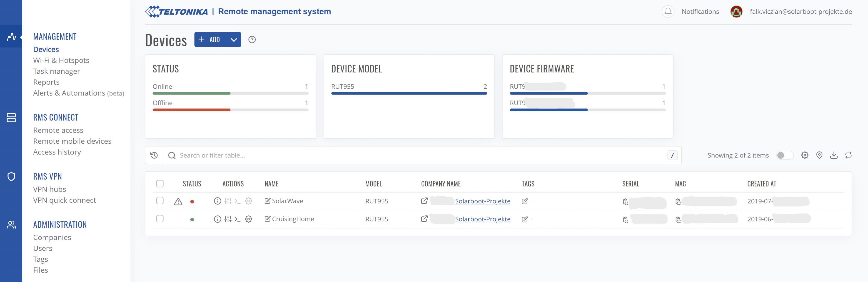Click the map location pin icon
The image size is (868, 282).
[x=819, y=155]
